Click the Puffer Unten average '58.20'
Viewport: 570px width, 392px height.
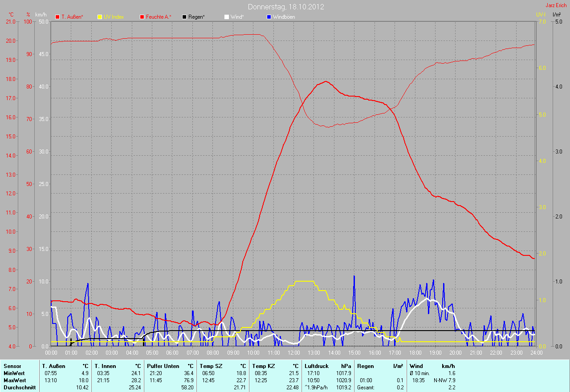tap(187, 388)
